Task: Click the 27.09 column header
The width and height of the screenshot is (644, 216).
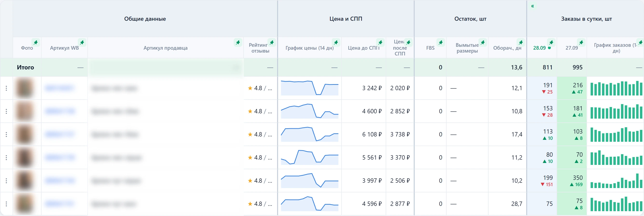Action: [572, 48]
